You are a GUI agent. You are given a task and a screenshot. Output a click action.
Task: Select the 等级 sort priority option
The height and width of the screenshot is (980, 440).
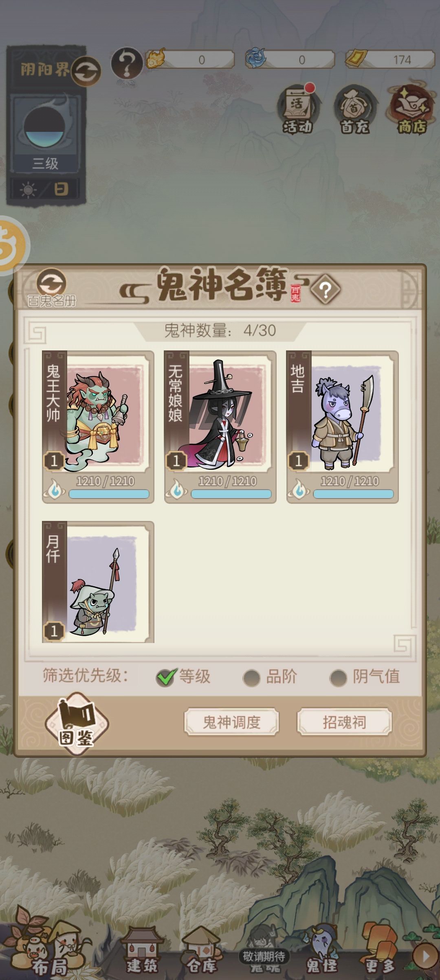pyautogui.click(x=183, y=676)
